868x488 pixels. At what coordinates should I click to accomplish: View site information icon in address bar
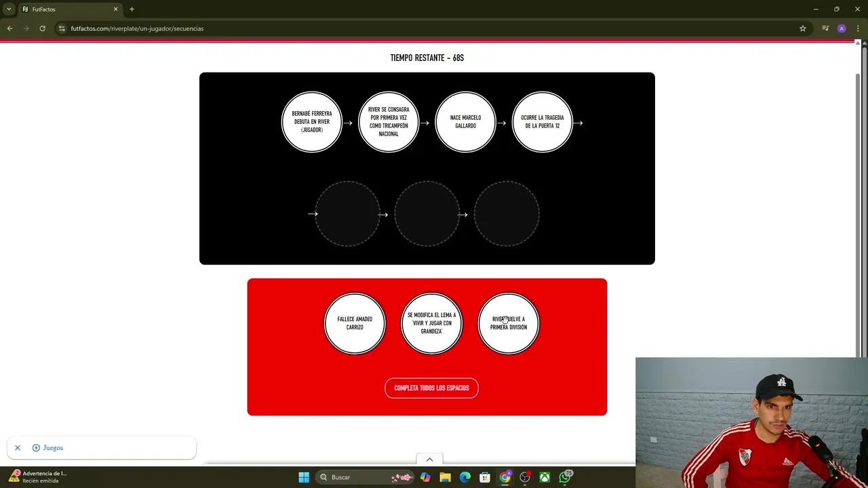[62, 28]
